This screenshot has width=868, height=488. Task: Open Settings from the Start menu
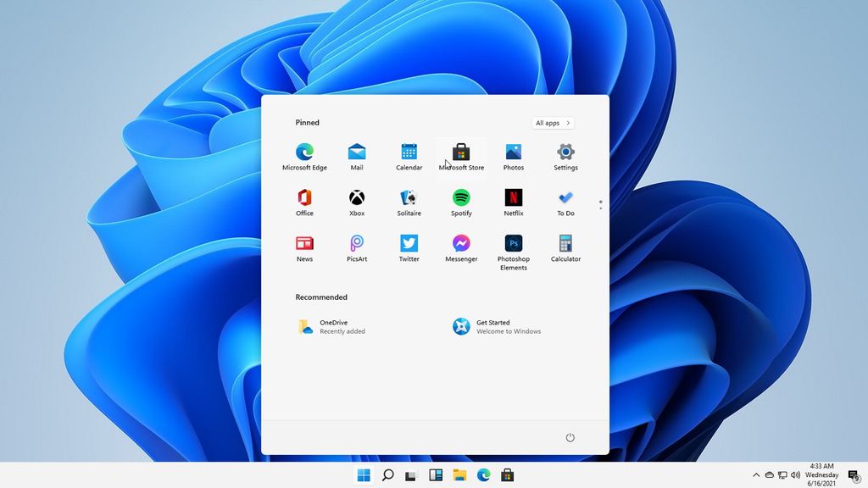(x=565, y=151)
